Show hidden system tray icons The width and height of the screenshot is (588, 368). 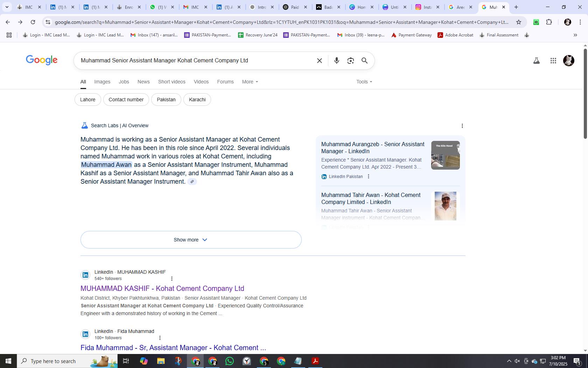coord(509,361)
